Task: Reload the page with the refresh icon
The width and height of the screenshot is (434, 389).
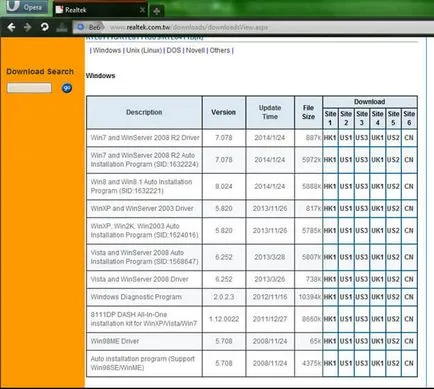Action: click(x=44, y=27)
